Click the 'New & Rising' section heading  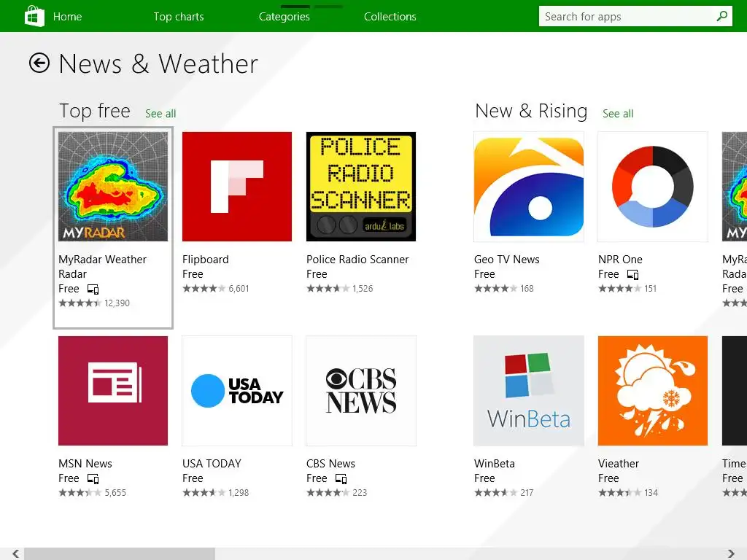[531, 111]
